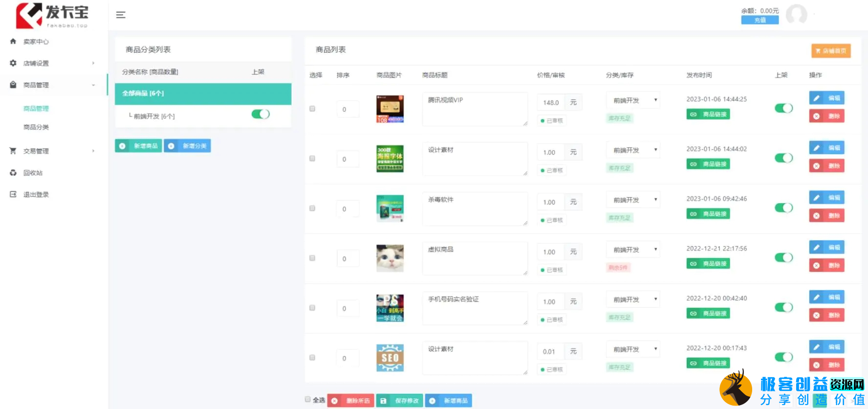The width and height of the screenshot is (868, 409).
Task: Open the category dropdown for 虚拟商品
Action: pyautogui.click(x=633, y=250)
